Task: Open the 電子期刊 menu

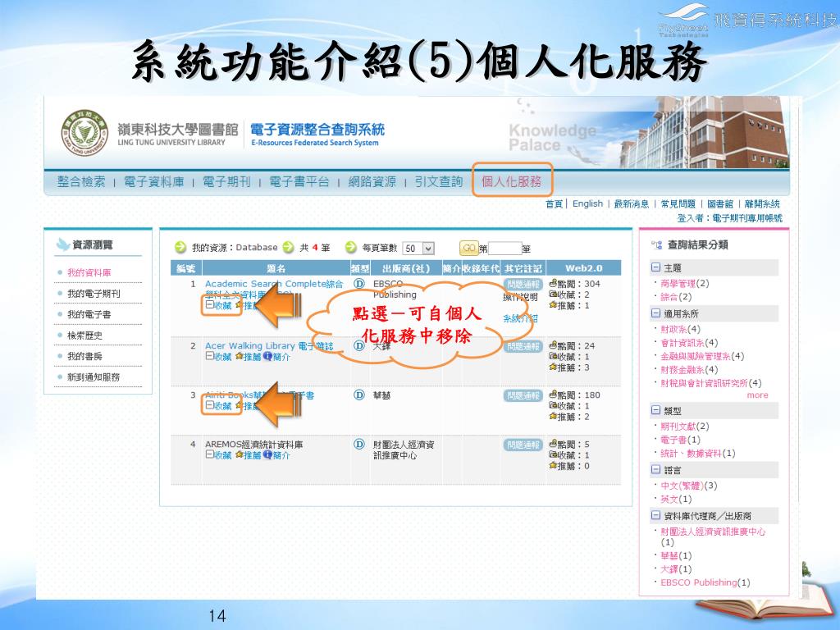Action: point(226,182)
